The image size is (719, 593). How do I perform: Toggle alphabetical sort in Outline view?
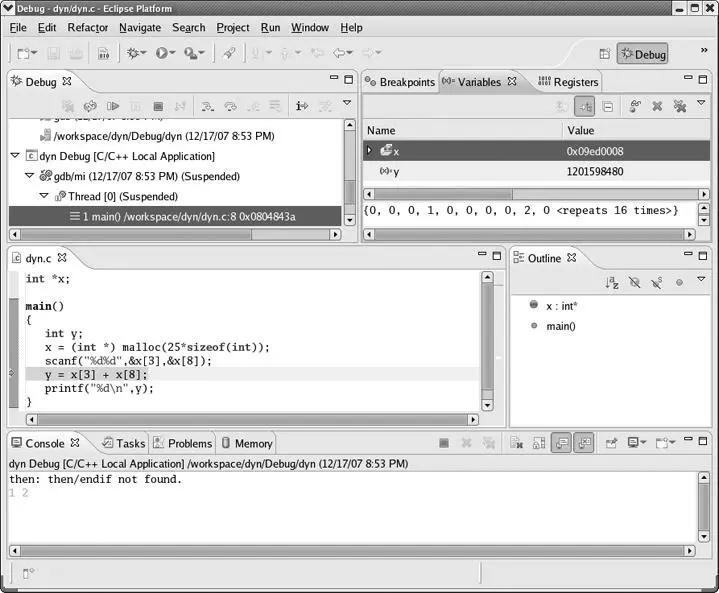click(x=612, y=283)
